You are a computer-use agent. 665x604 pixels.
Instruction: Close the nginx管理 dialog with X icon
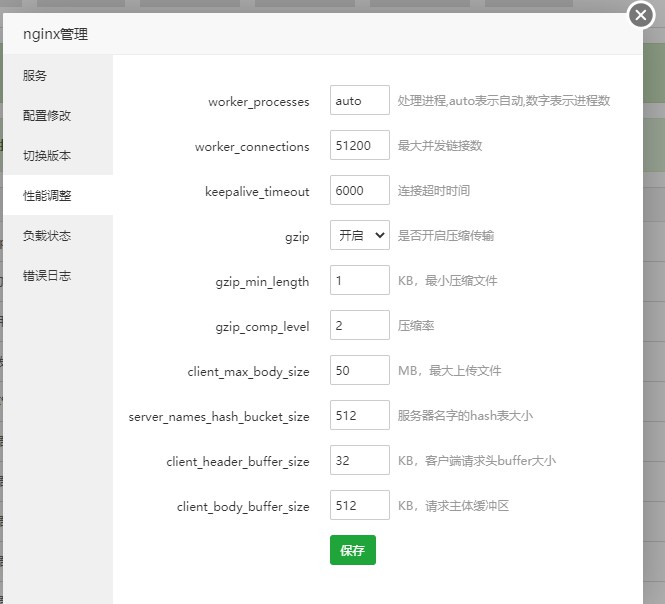(x=641, y=15)
